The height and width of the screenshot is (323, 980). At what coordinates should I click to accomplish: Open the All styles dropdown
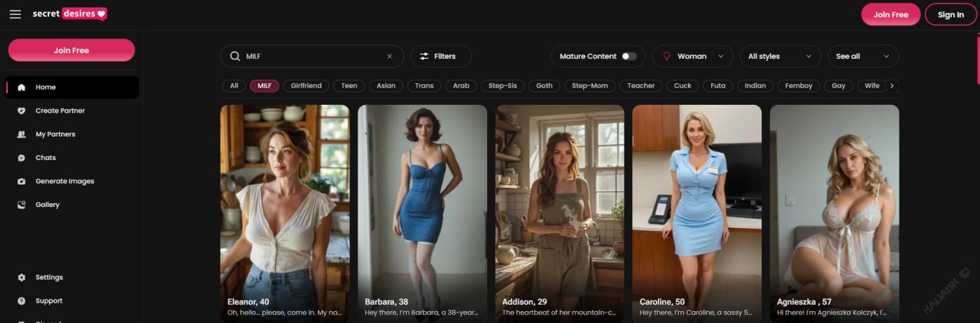coord(780,57)
